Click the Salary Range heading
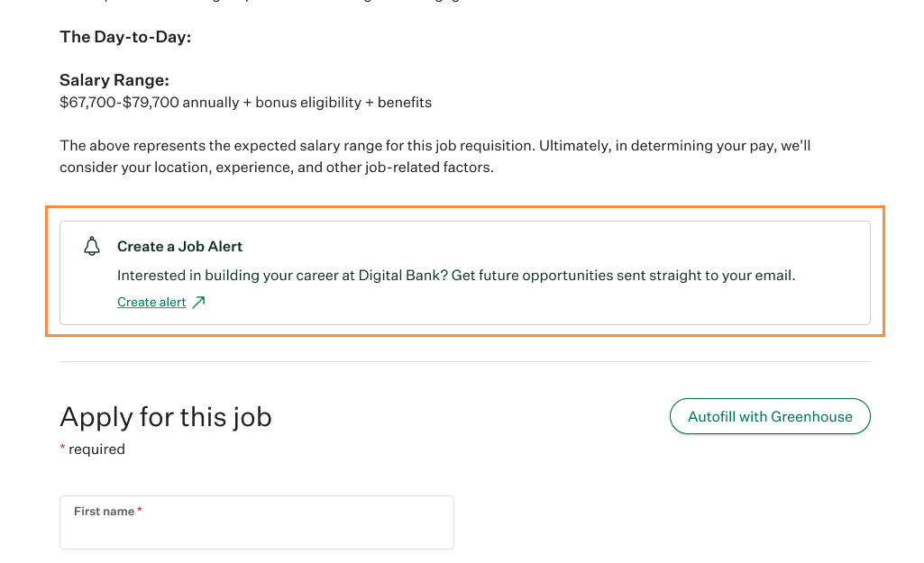This screenshot has height=563, width=924. [114, 80]
